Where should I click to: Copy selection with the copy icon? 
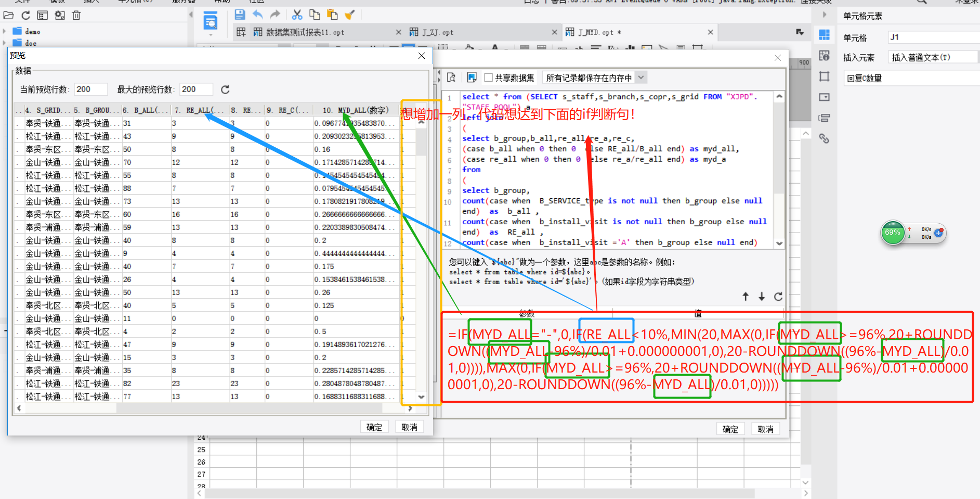(x=315, y=15)
